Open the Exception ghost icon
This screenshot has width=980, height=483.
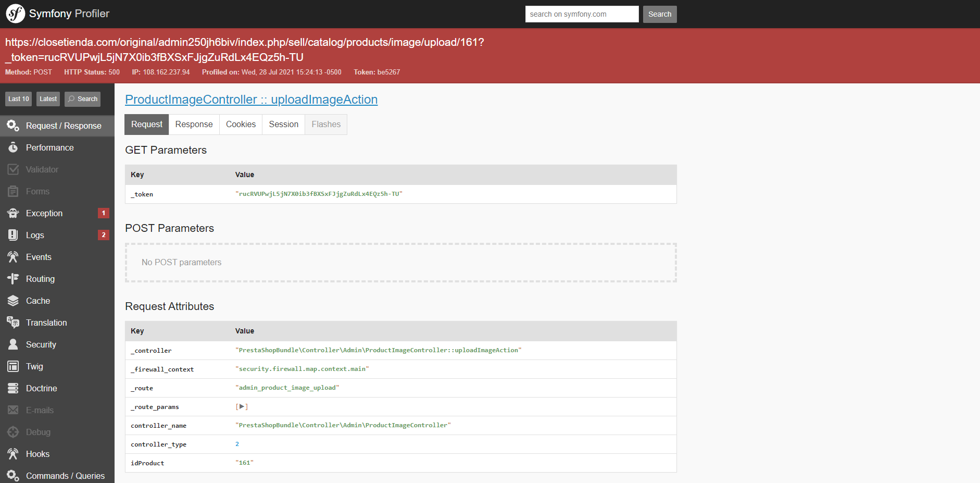pos(13,213)
